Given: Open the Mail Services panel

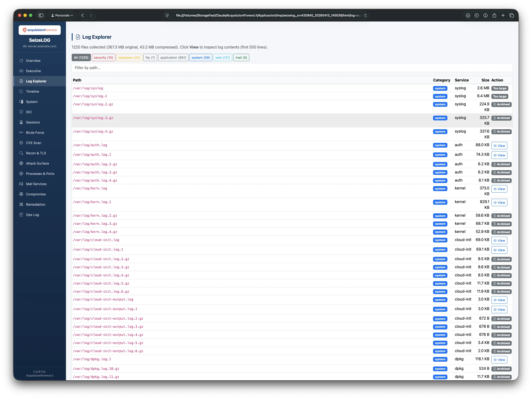Looking at the screenshot, I should tap(36, 184).
